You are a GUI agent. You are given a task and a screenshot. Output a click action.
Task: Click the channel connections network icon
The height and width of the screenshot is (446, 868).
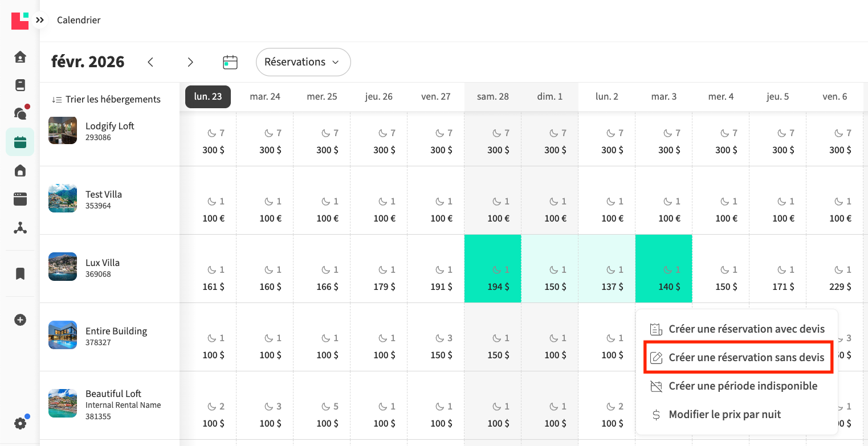point(20,228)
